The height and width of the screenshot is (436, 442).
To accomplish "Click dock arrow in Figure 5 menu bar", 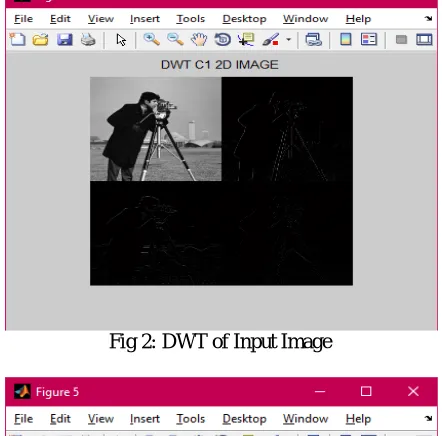I will coord(428,418).
